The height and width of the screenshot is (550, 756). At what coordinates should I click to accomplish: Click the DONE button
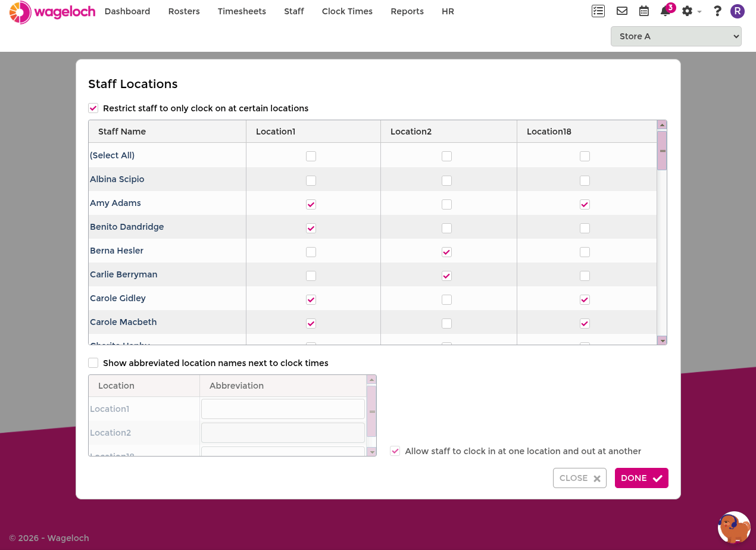[x=641, y=478]
